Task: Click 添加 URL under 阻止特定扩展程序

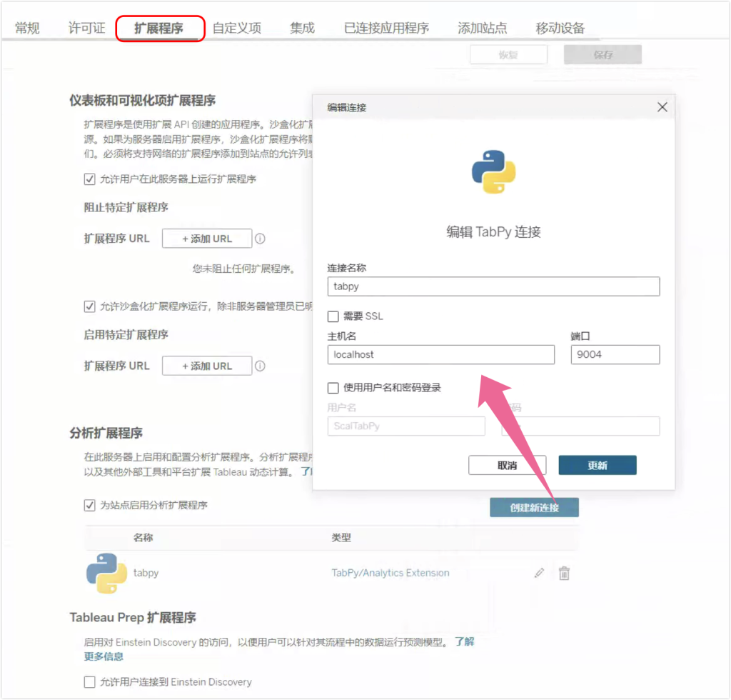Action: click(x=207, y=239)
